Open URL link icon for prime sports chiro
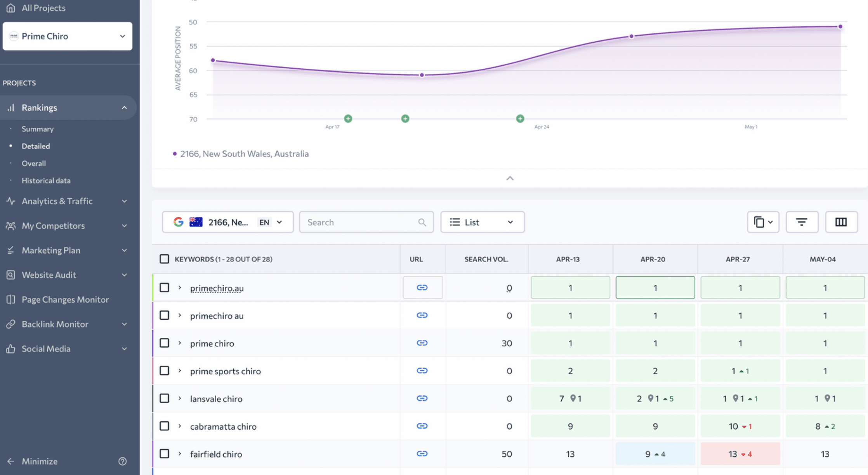This screenshot has height=475, width=868. [422, 371]
